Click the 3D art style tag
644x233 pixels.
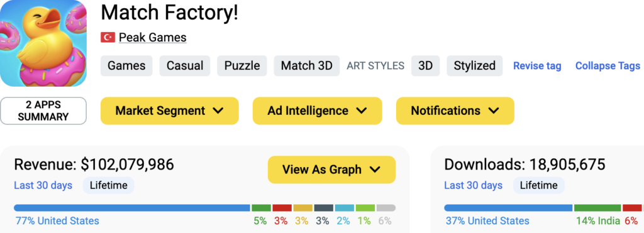[426, 66]
